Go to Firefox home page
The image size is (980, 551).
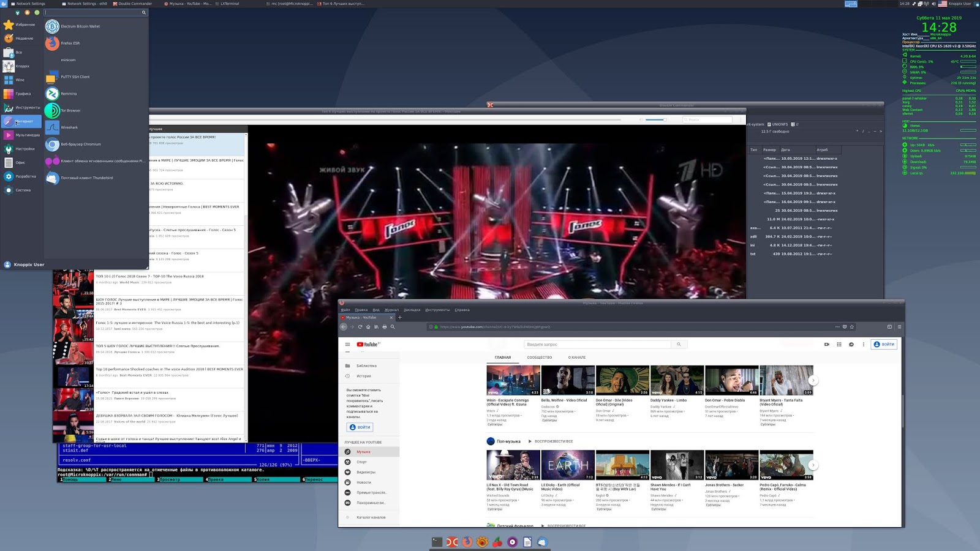tap(368, 327)
